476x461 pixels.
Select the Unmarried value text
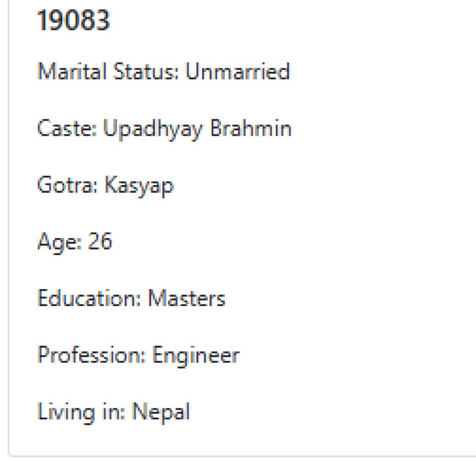click(x=237, y=72)
